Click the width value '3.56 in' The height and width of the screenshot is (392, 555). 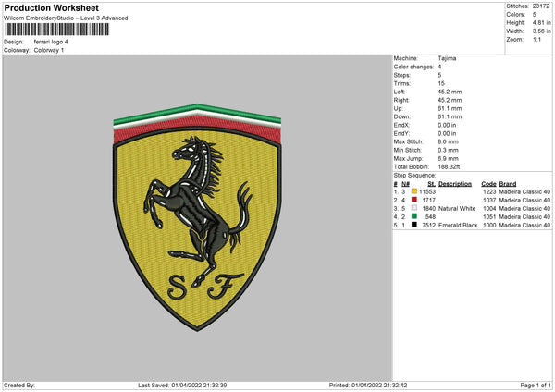tap(541, 31)
